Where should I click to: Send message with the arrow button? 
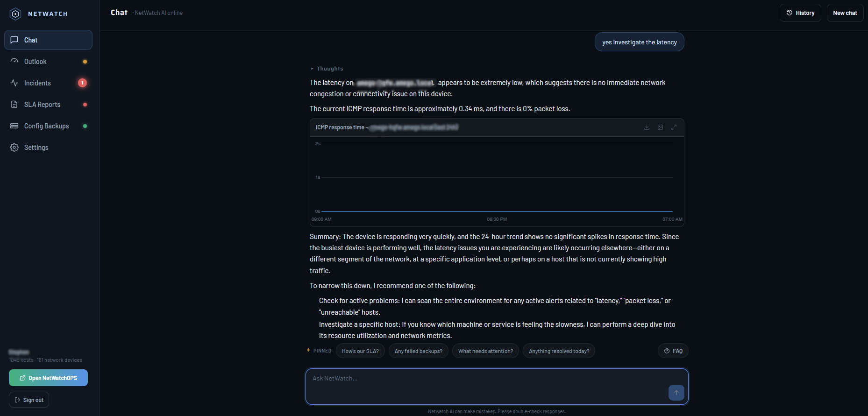pos(676,393)
